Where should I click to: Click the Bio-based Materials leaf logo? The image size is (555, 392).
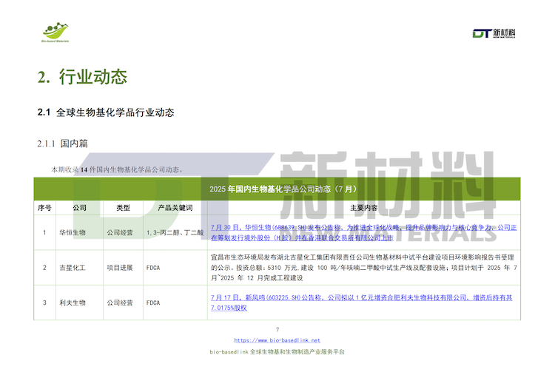tap(55, 33)
